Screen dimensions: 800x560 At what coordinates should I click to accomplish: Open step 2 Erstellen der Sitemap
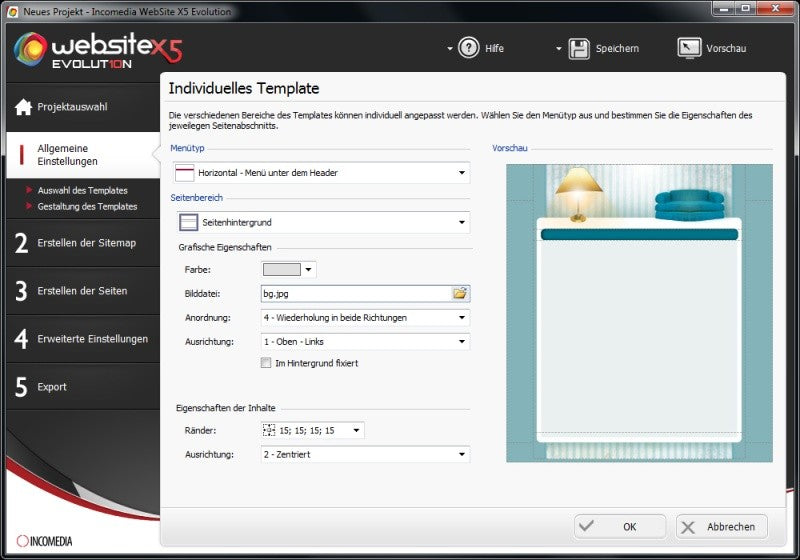83,243
